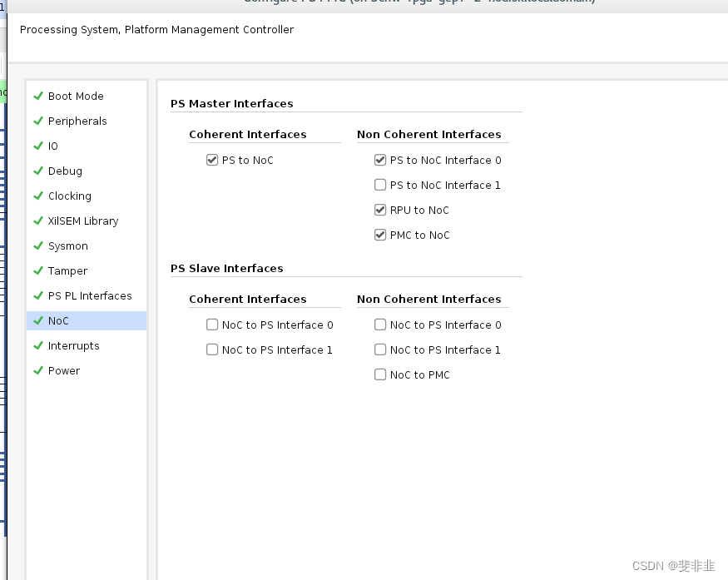Open the Boot Mode configuration page
Image resolution: width=728 pixels, height=580 pixels.
point(76,97)
